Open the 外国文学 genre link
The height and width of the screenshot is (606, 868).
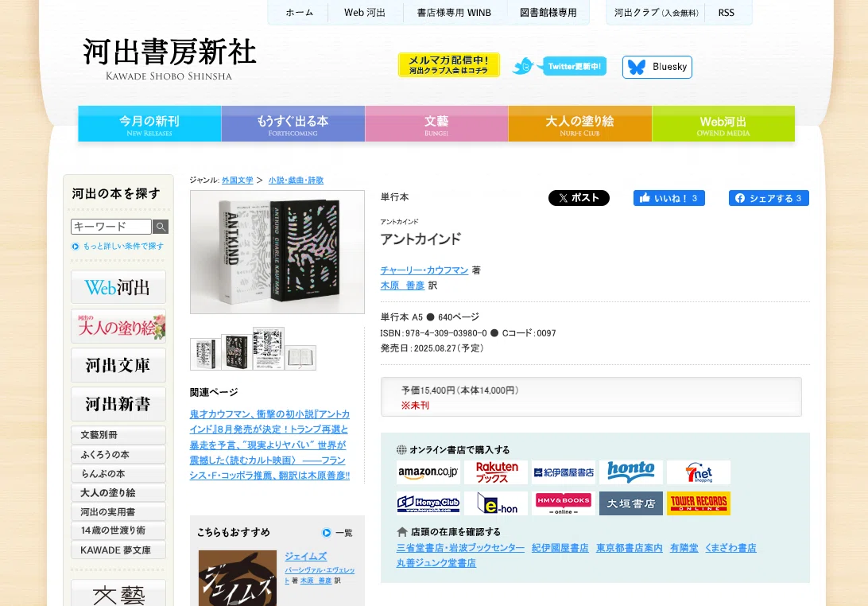238,180
